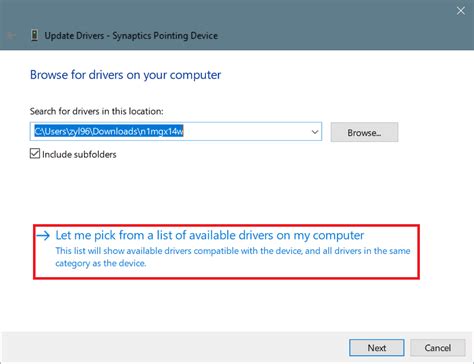474x364 pixels.
Task: Click the Include subfolders label text
Action: 79,155
